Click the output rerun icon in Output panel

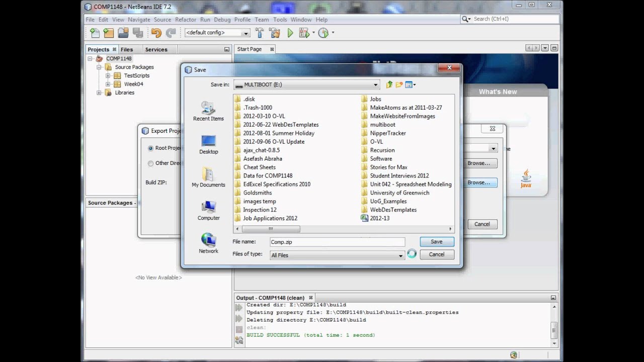point(239,308)
